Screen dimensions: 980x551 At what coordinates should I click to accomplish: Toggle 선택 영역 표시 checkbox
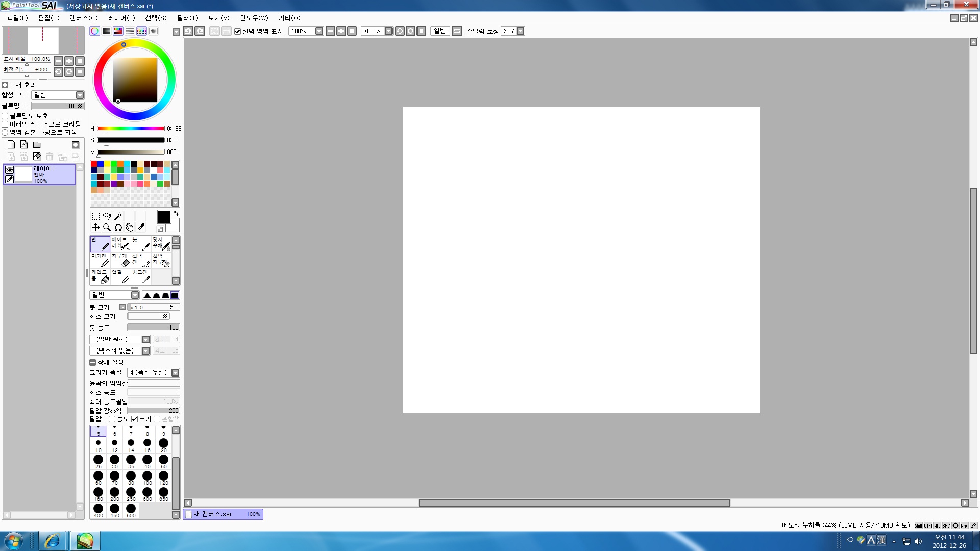pyautogui.click(x=238, y=31)
